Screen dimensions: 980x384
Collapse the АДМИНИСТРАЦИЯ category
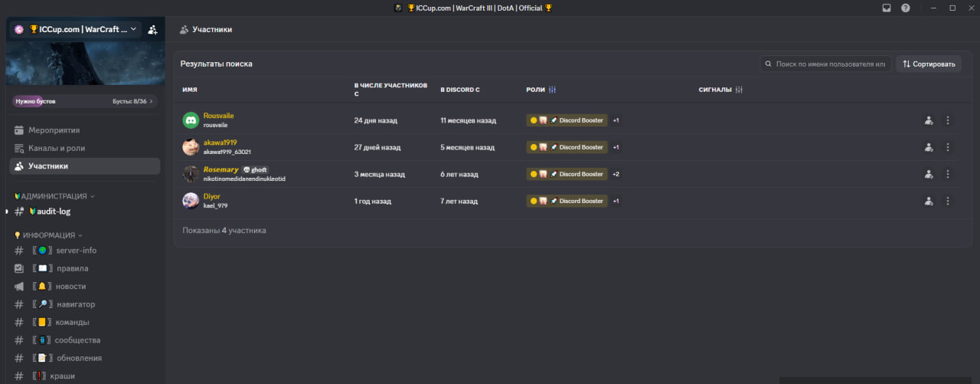pyautogui.click(x=54, y=196)
